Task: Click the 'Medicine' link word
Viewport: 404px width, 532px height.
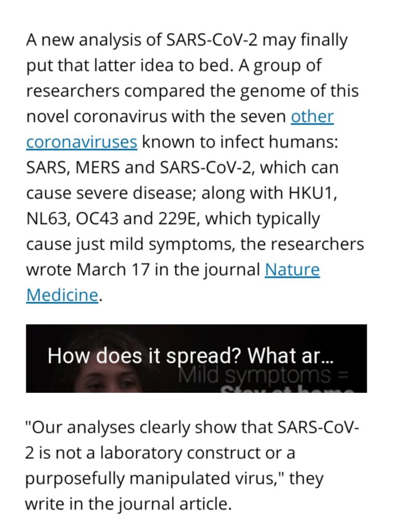Action: point(61,295)
